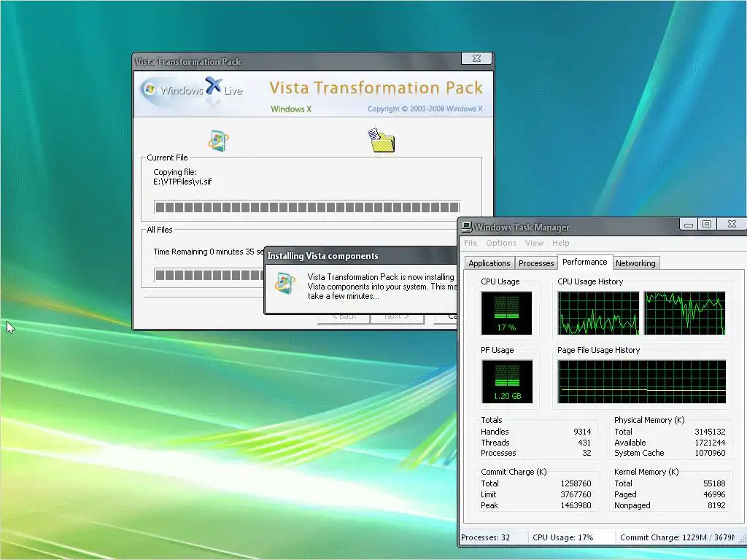Open the View menu in Task Manager

pos(534,243)
